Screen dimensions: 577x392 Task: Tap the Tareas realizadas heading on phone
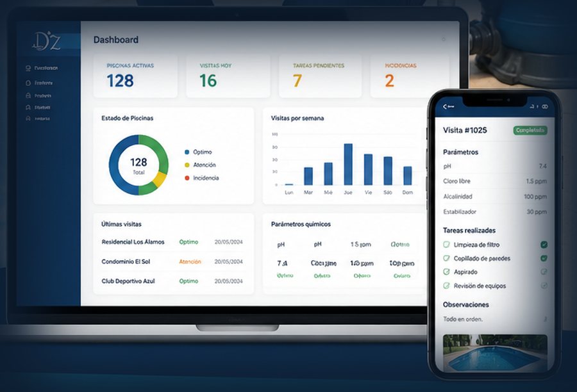469,230
